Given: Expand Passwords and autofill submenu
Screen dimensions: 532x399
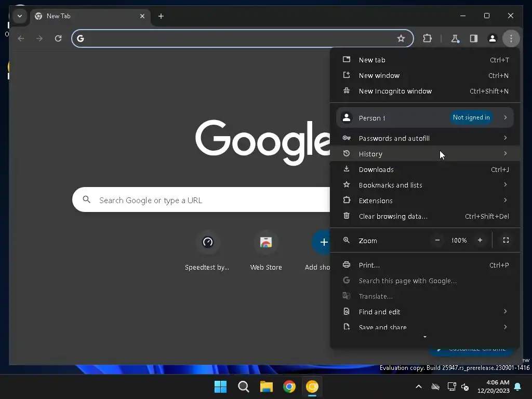Looking at the screenshot, I should (425, 138).
